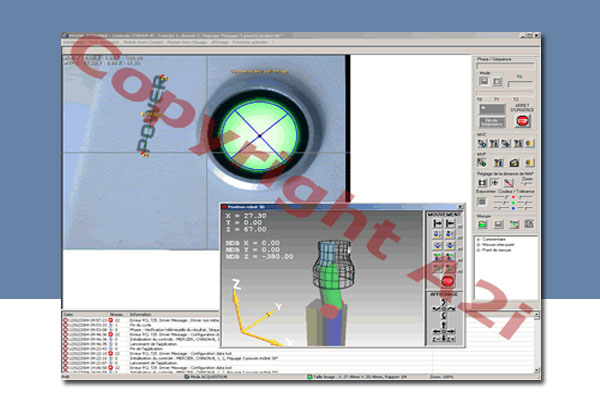
Task: Close the Position robot 3D window
Action: tap(460, 204)
